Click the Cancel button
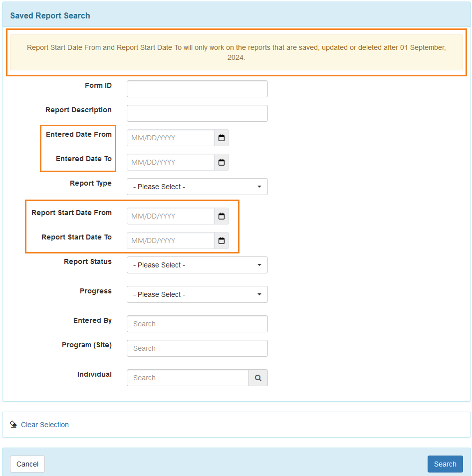The image size is (472, 476). coord(27,464)
